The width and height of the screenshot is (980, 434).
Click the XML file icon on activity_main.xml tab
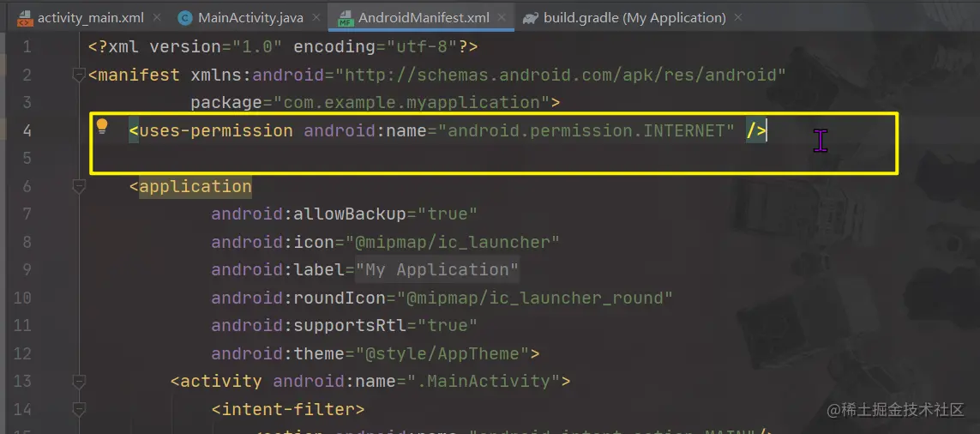24,18
